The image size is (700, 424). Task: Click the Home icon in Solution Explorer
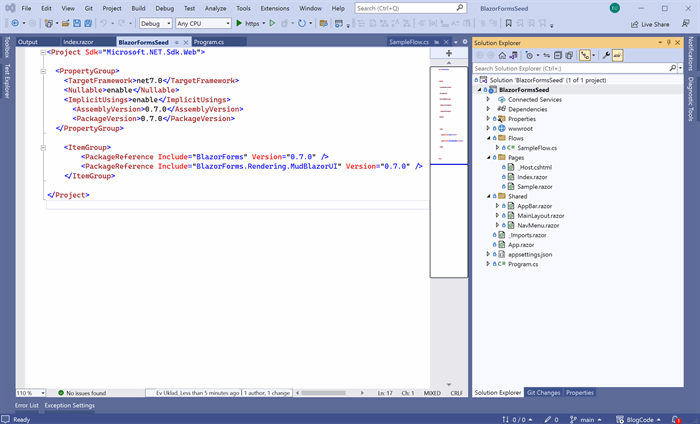tap(502, 55)
